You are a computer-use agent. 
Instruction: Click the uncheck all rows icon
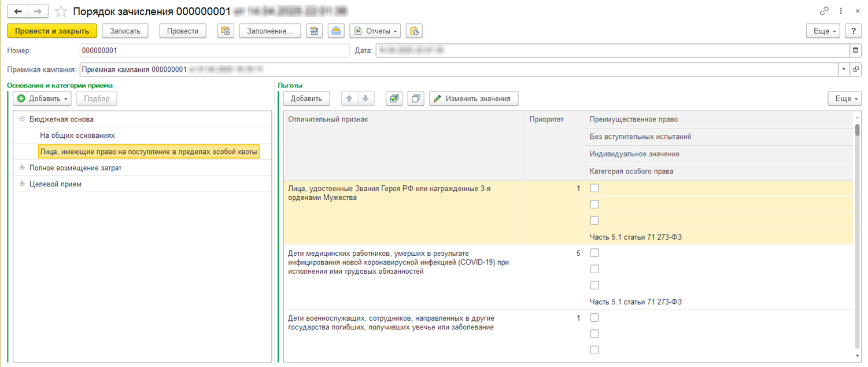(416, 98)
